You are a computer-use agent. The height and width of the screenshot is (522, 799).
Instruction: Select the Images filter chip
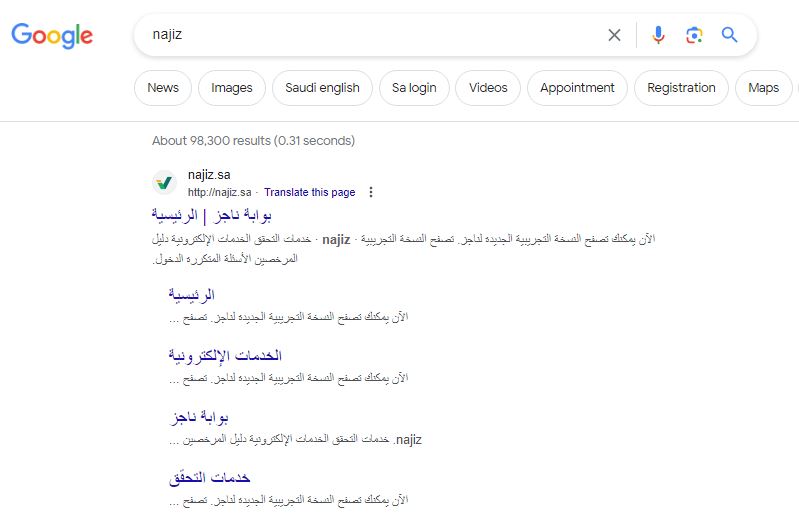coord(232,88)
